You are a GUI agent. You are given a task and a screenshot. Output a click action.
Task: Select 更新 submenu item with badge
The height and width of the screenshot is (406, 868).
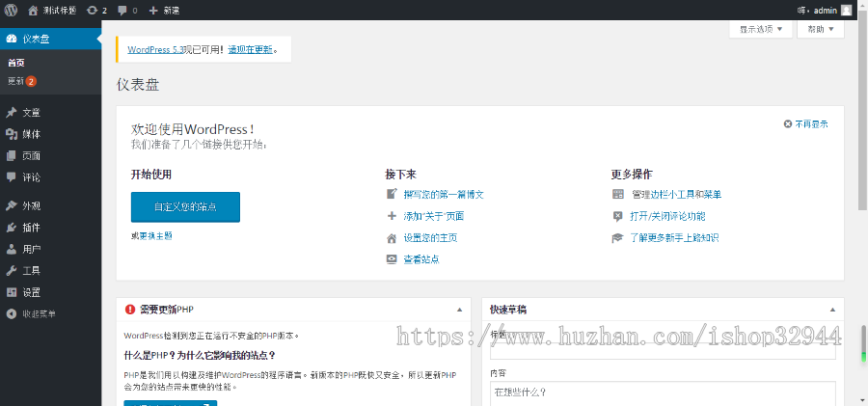click(21, 81)
